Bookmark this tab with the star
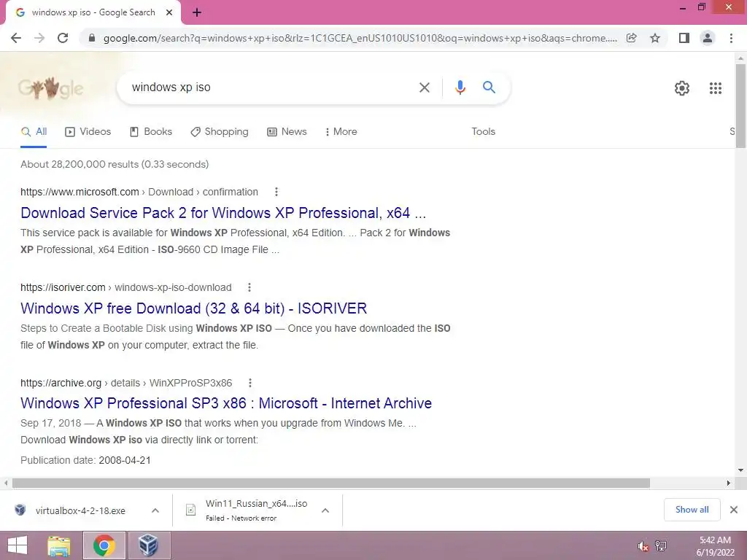The image size is (747, 560). coord(655,38)
